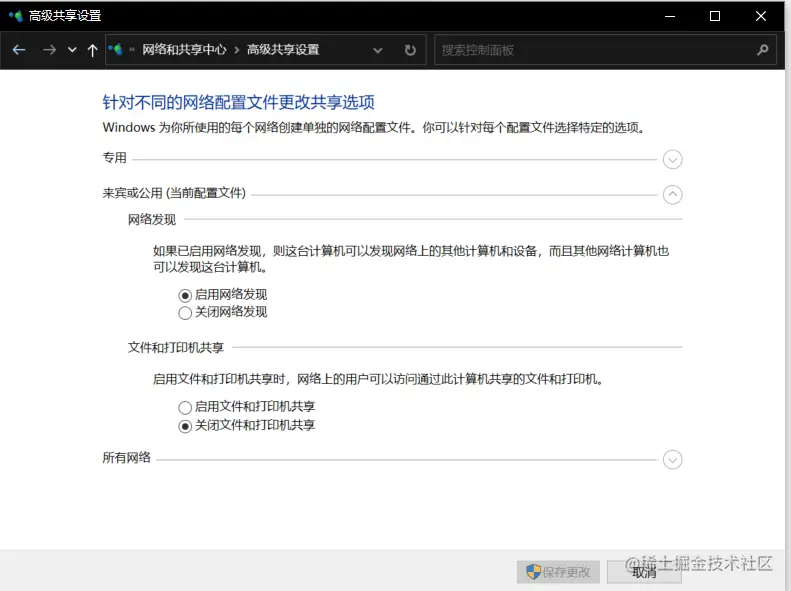Click the 高级共享设置 breadcrumb
Screen dimensions: 791x591
(x=283, y=49)
